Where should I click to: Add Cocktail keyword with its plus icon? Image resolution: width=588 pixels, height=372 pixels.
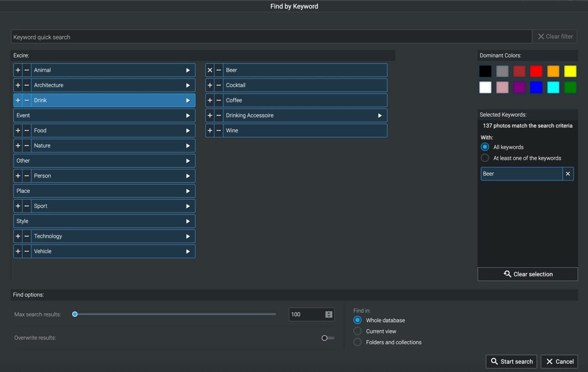tap(210, 85)
